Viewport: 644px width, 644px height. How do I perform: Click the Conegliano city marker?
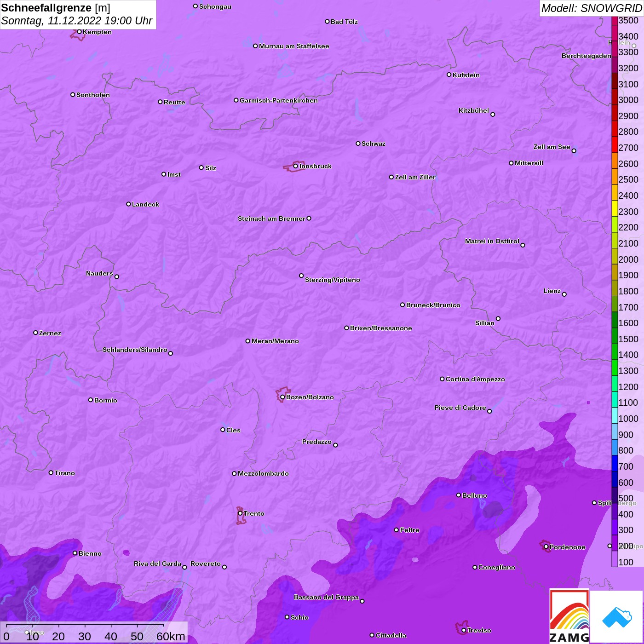click(x=475, y=567)
